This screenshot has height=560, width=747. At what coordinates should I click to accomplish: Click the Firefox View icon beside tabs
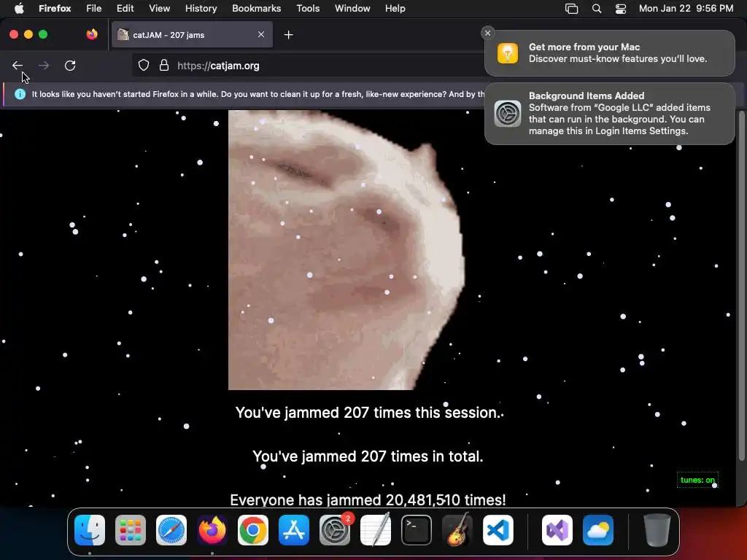pyautogui.click(x=92, y=34)
